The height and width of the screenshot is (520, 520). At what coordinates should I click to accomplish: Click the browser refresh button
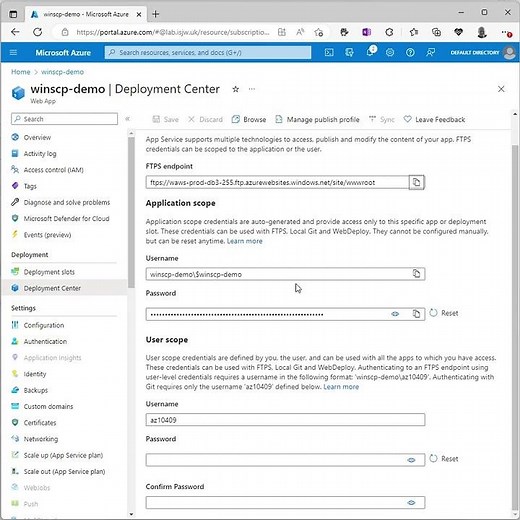point(38,32)
